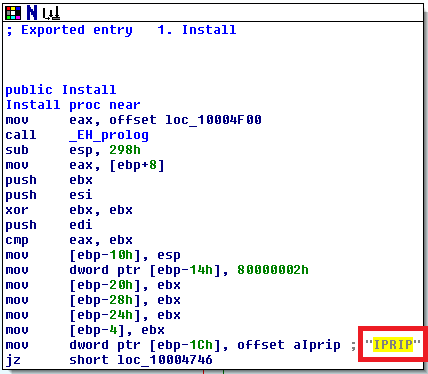The width and height of the screenshot is (428, 374).
Task: Follow the loc_10004746 jump target
Action: [x=165, y=360]
